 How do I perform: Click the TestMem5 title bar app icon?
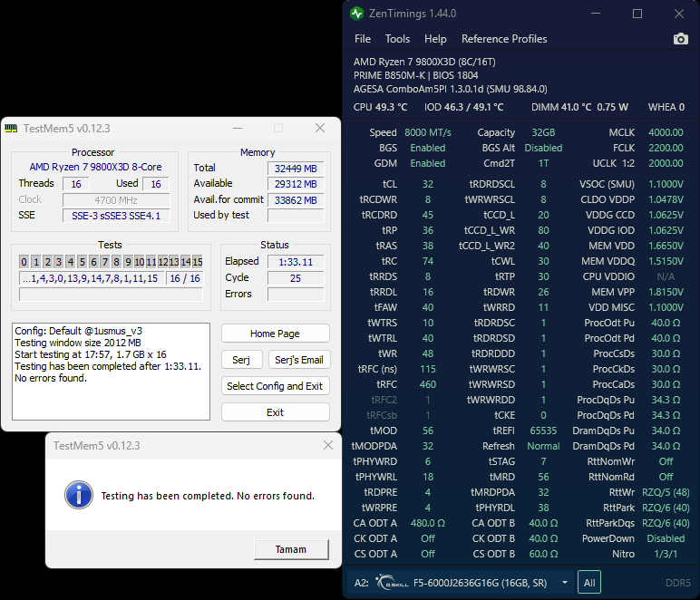point(11,129)
